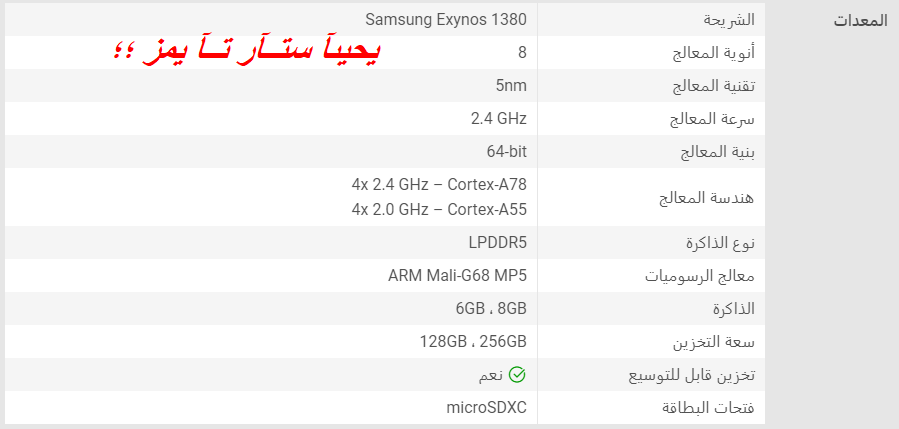Click the 64-bit architecture value
The height and width of the screenshot is (429, 899).
pyautogui.click(x=506, y=152)
